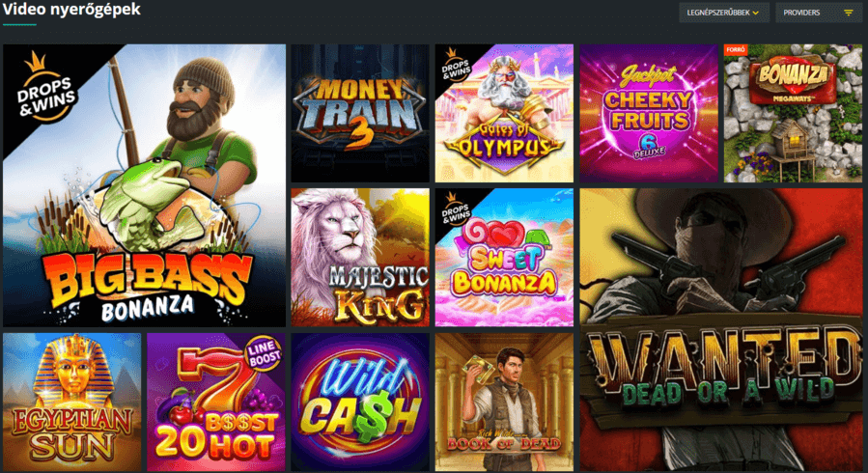Open the 20 Boost Hot game
This screenshot has height=473, width=868.
pos(216,403)
